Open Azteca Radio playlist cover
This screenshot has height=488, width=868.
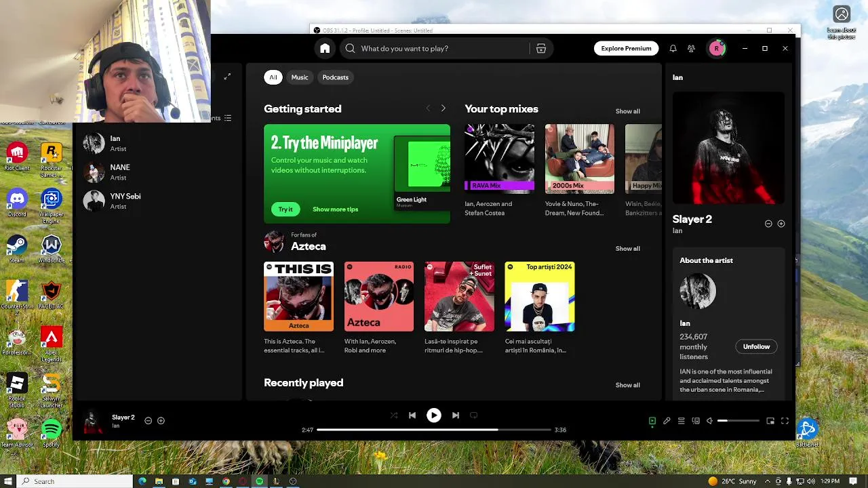coord(379,296)
